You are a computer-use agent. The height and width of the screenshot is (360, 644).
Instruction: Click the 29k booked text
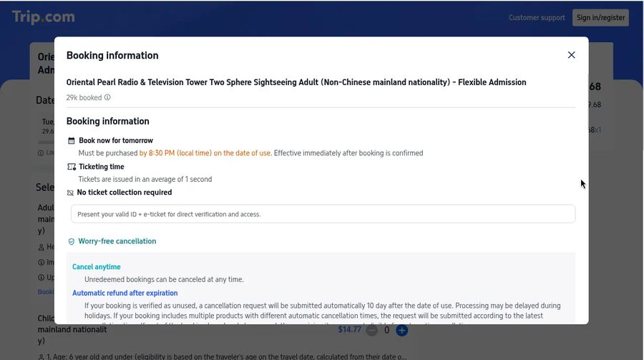(x=84, y=97)
